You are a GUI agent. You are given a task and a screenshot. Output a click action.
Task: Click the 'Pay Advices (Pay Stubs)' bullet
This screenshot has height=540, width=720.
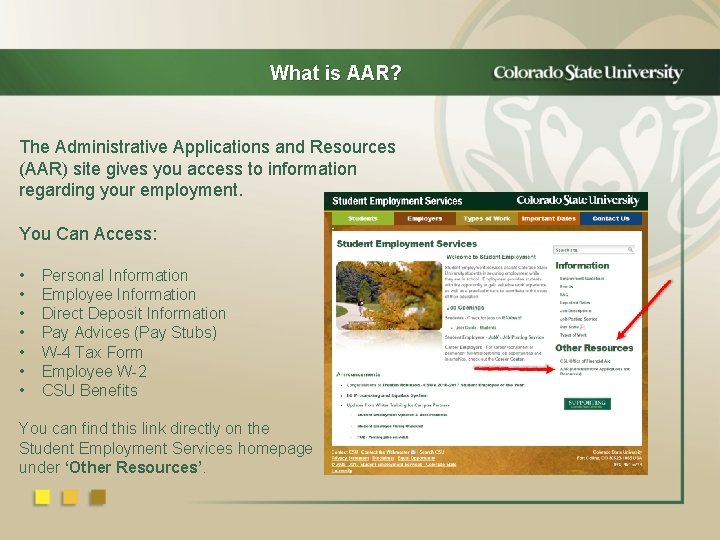coord(129,332)
